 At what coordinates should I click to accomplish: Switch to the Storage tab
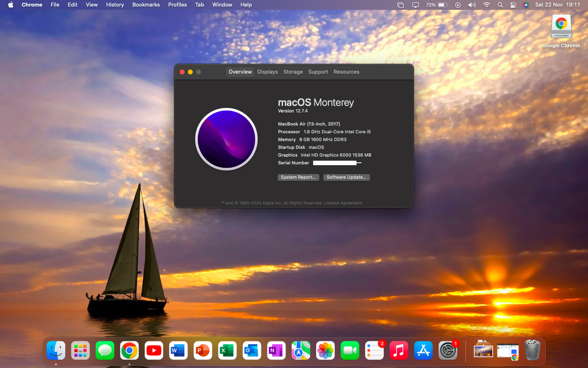pyautogui.click(x=293, y=72)
